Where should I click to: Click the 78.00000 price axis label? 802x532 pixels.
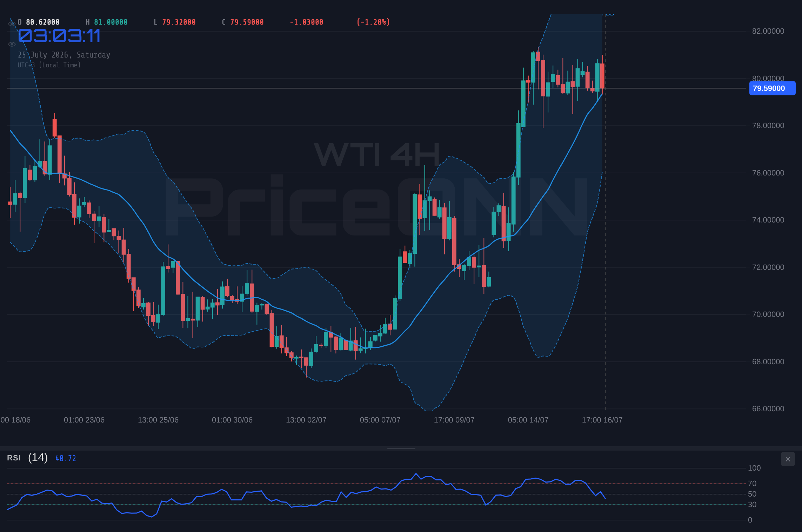click(x=768, y=126)
